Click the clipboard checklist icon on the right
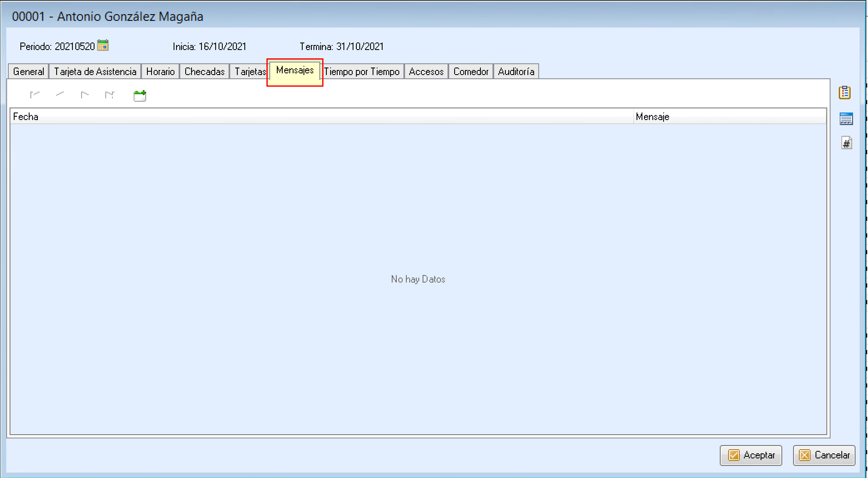 coord(844,92)
